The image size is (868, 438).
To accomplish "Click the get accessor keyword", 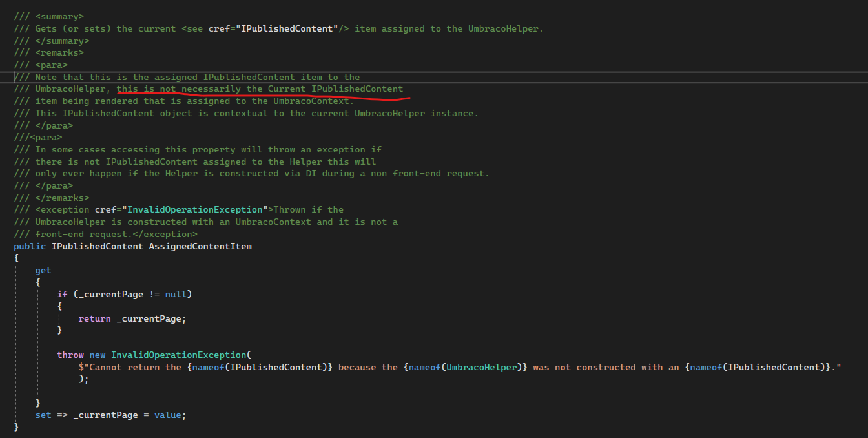I will (43, 270).
